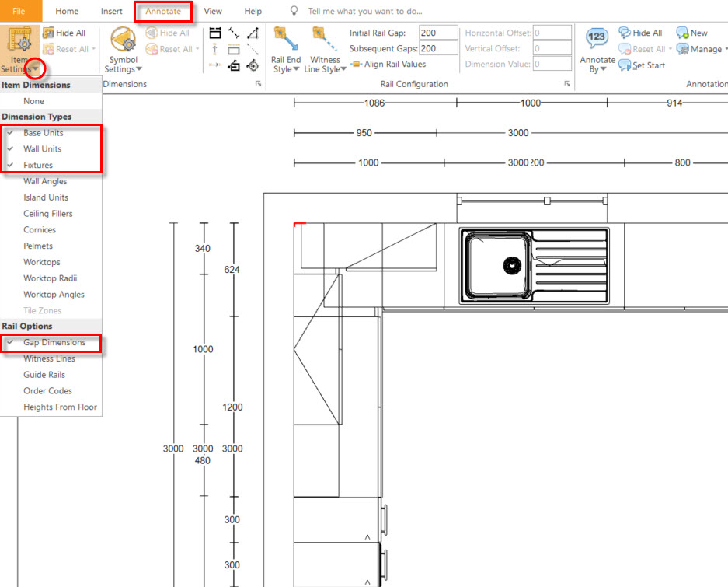The width and height of the screenshot is (728, 587).
Task: Open Rail Configuration dialog launcher
Action: tap(567, 84)
